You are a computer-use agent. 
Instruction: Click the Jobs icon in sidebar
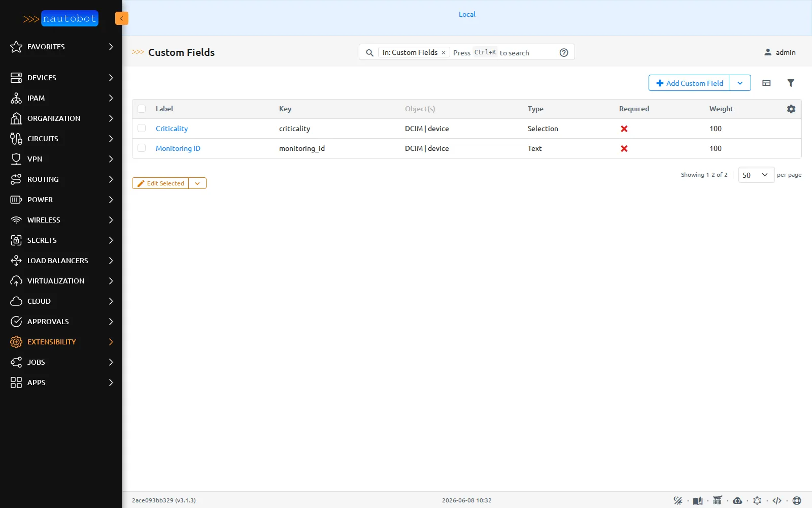[16, 362]
